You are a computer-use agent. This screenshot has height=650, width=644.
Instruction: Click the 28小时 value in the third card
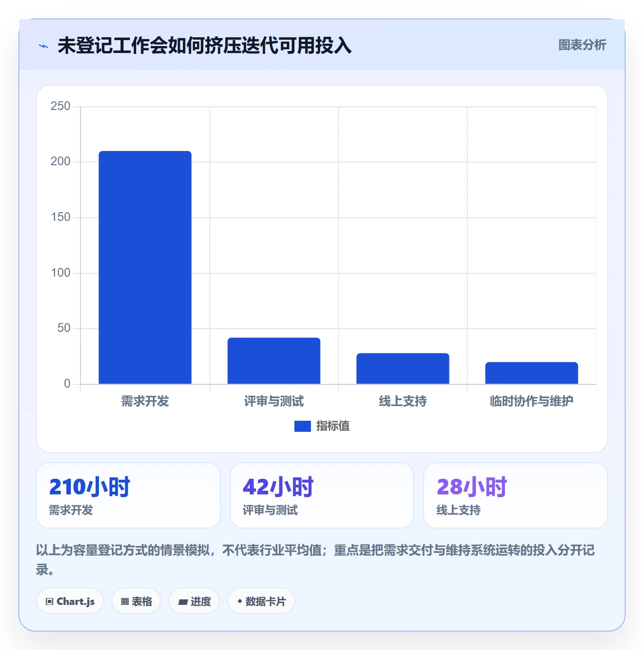[x=471, y=487]
